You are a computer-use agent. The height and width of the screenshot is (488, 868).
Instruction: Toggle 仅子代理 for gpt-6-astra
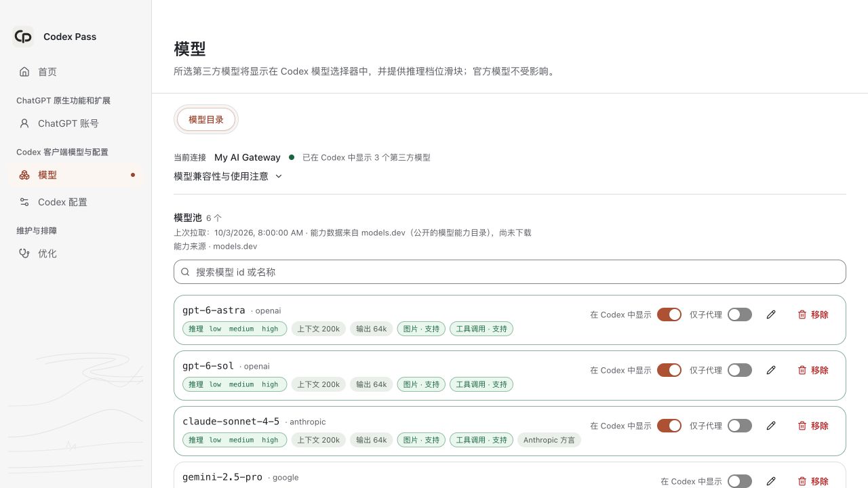point(740,314)
